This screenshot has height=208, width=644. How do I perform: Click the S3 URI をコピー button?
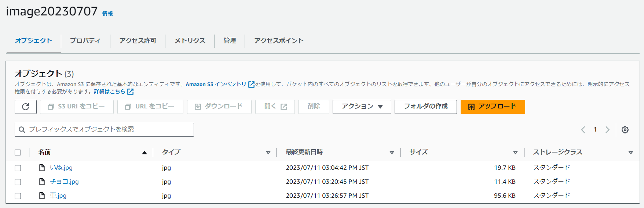(x=77, y=107)
